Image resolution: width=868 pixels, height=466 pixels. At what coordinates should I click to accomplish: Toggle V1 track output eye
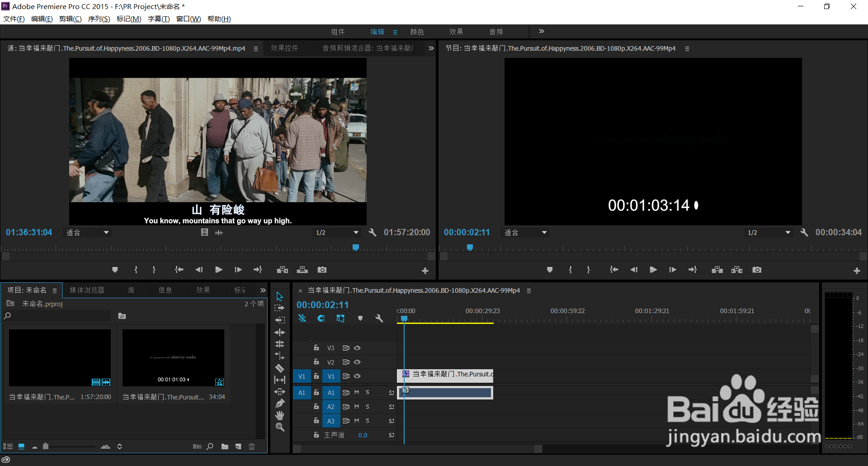[357, 376]
